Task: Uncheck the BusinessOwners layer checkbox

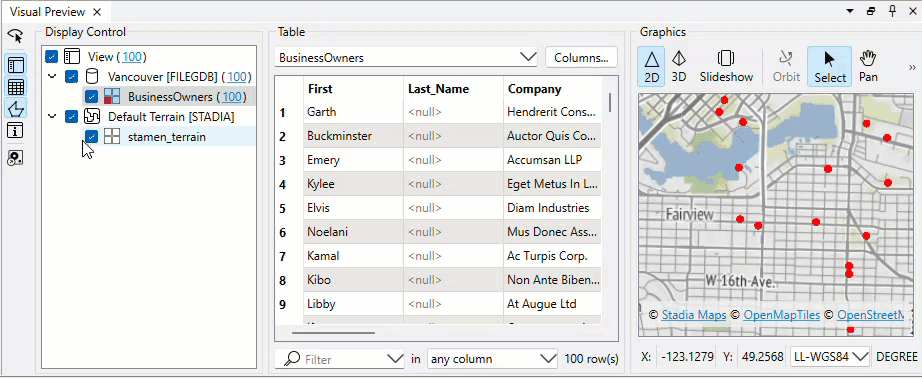Action: (92, 96)
